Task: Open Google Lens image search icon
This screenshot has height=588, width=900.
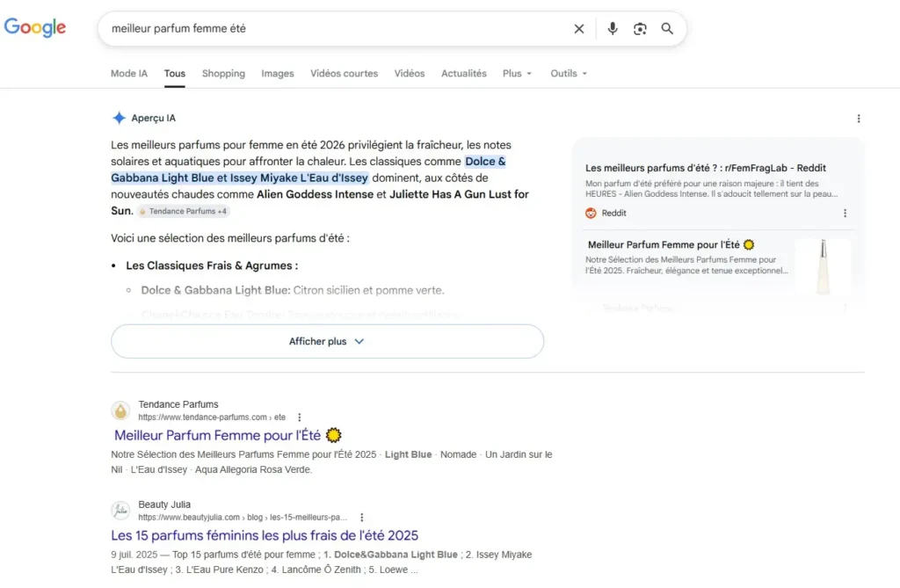Action: 640,29
